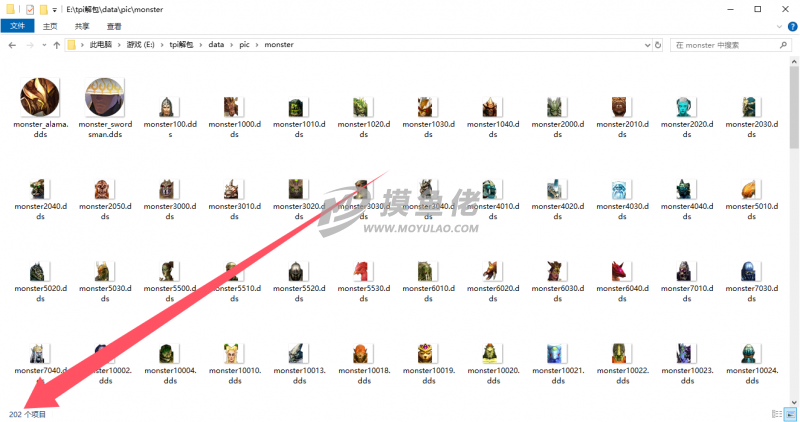Open the 共享 ribbon tab

(82, 27)
